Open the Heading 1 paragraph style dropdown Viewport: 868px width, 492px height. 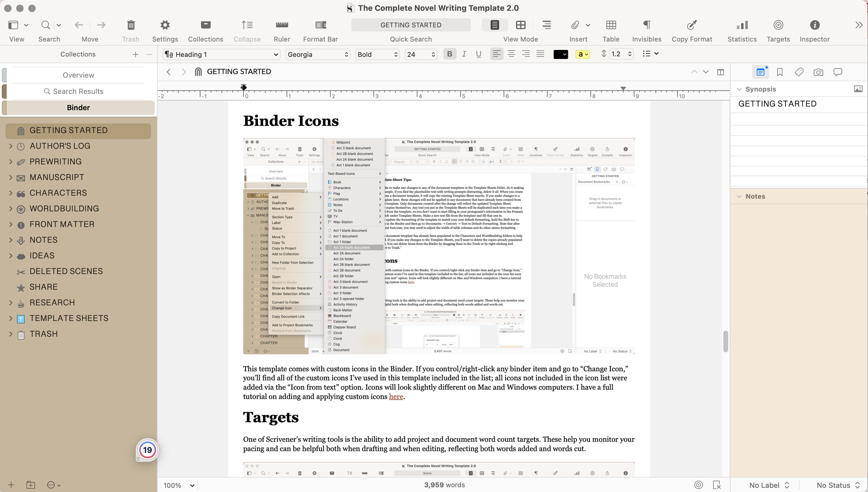pos(222,54)
